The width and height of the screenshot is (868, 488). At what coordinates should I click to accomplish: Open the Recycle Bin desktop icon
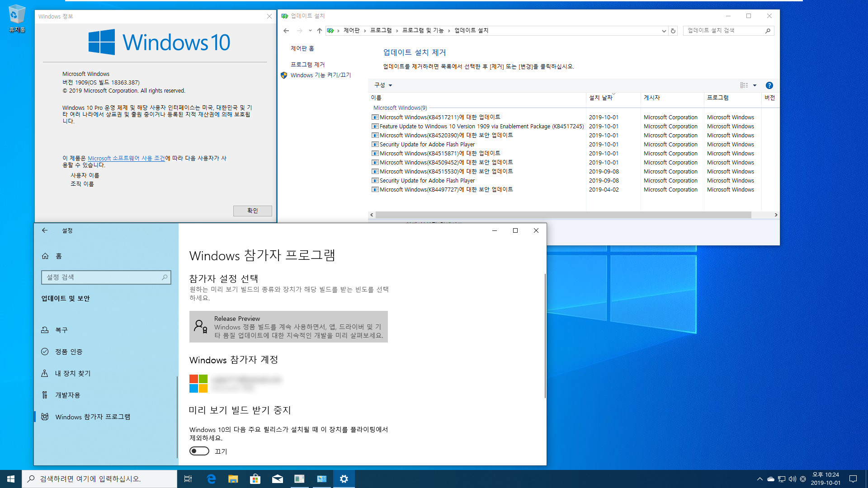[x=17, y=18]
